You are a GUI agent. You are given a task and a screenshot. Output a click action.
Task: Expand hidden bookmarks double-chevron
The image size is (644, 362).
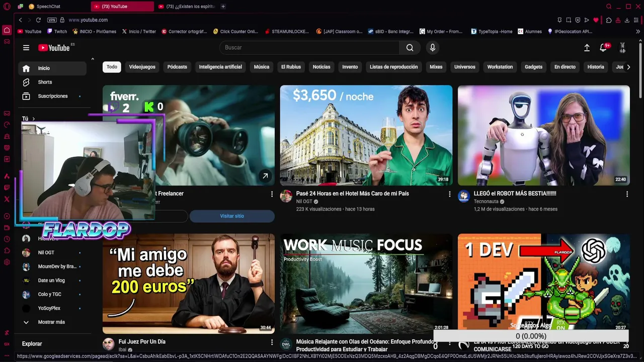tap(638, 31)
